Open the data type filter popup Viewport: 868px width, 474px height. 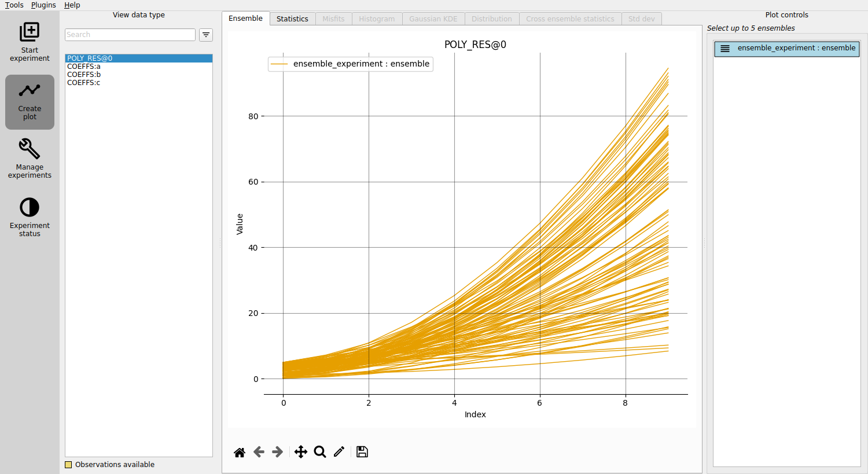pyautogui.click(x=206, y=35)
